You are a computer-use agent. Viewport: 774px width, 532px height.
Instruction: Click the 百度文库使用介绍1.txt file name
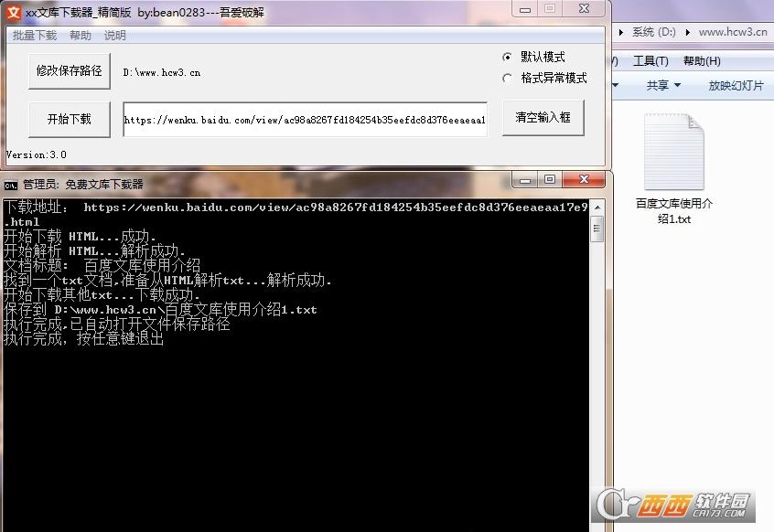(x=674, y=211)
